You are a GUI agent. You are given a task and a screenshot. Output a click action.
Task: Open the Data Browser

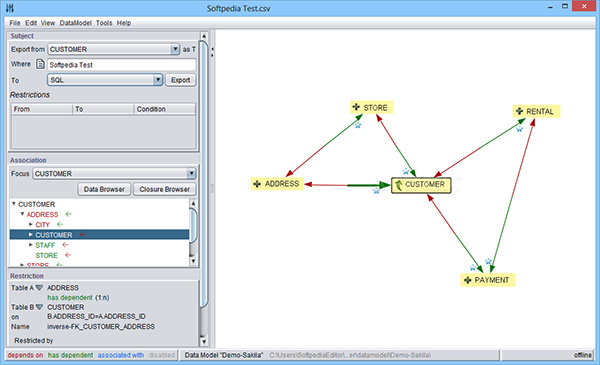[104, 189]
